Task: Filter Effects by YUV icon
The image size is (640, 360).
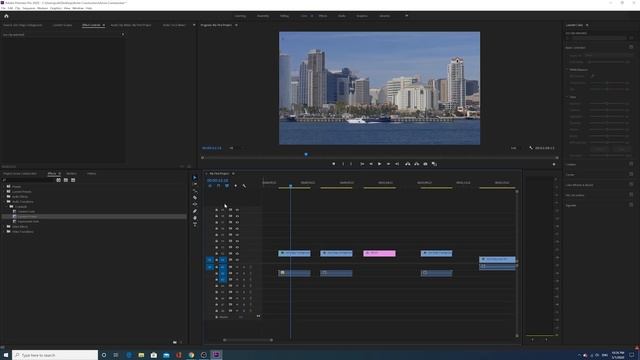Action: point(73,180)
